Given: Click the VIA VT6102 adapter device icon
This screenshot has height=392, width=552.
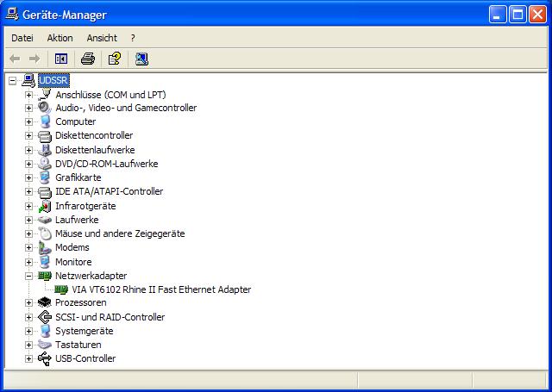Looking at the screenshot, I should (61, 289).
